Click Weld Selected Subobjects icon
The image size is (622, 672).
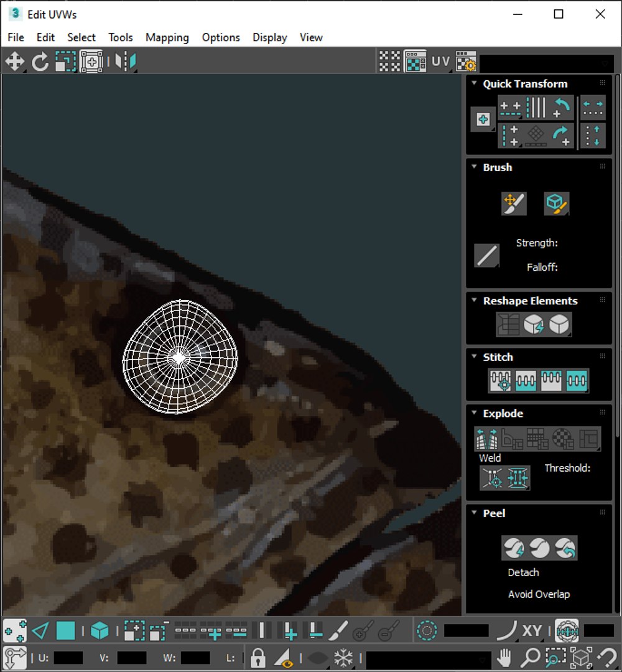(x=518, y=477)
